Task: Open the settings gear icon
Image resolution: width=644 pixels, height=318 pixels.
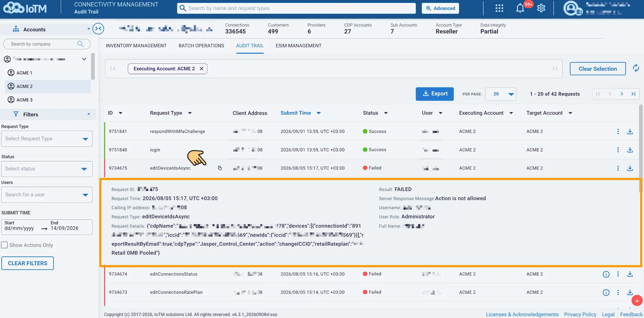Action: (541, 8)
